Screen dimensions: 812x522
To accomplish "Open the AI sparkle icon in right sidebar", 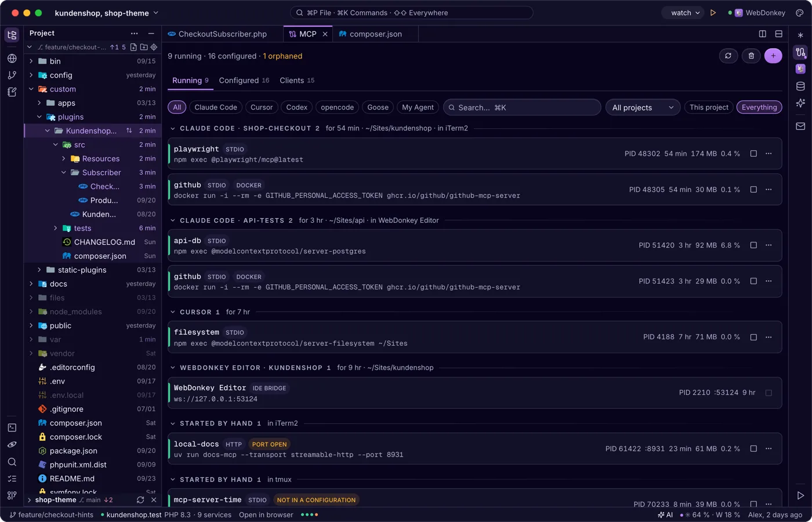I will click(x=800, y=103).
